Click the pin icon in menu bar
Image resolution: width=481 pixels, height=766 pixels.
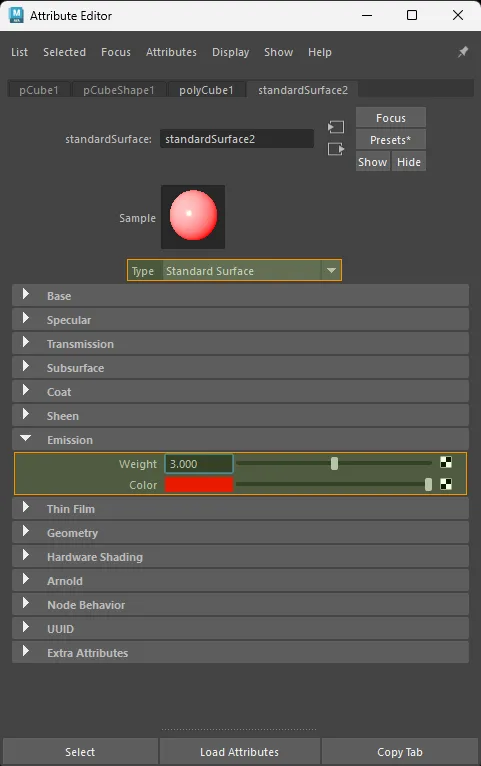[462, 52]
